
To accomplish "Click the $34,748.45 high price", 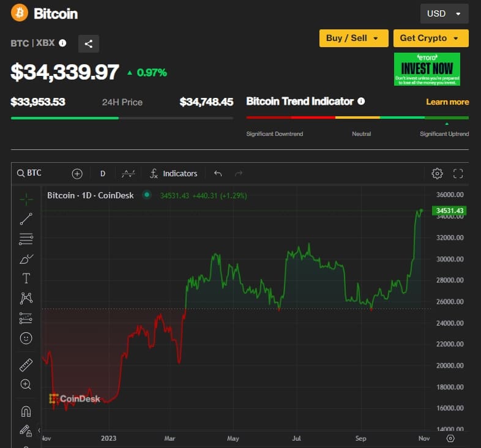I will coord(206,102).
